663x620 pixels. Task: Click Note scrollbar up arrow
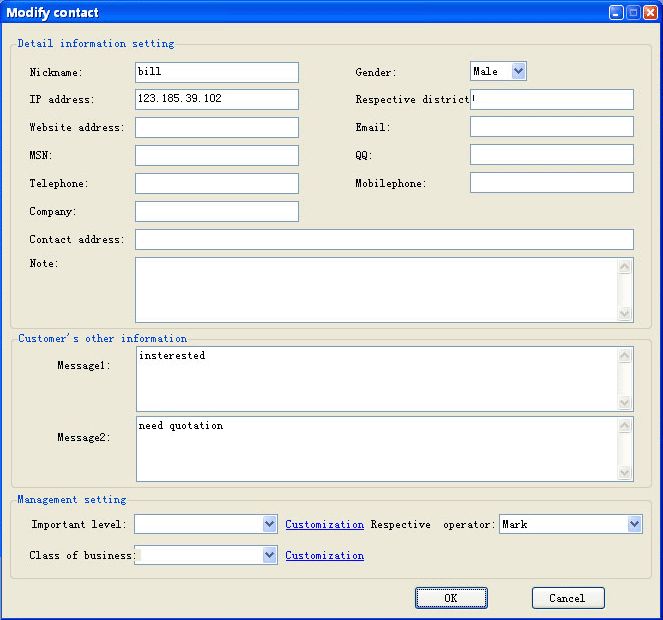[x=625, y=266]
